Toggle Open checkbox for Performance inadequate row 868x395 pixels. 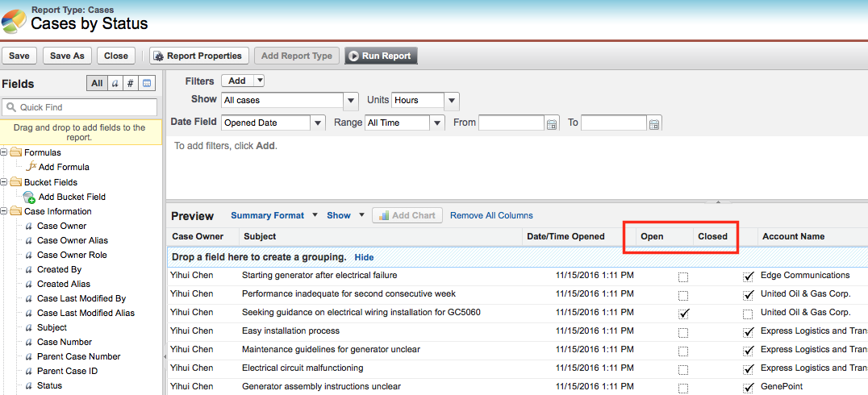click(x=683, y=295)
